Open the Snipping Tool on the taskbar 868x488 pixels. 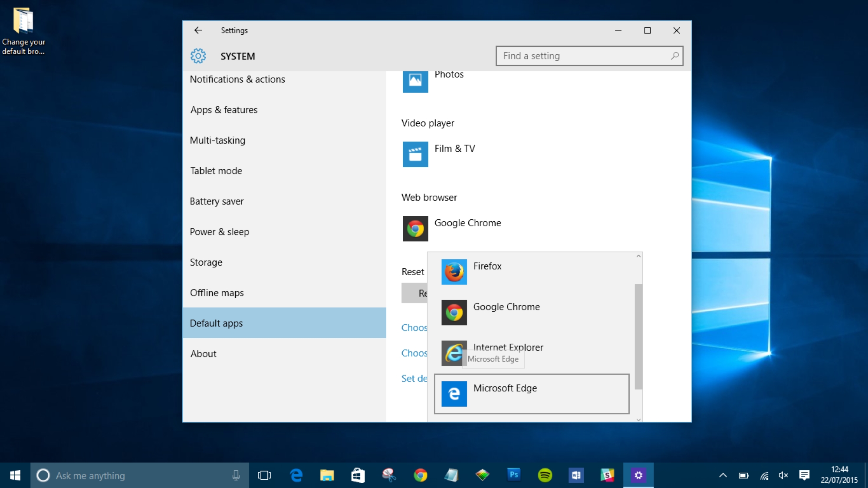coord(388,475)
